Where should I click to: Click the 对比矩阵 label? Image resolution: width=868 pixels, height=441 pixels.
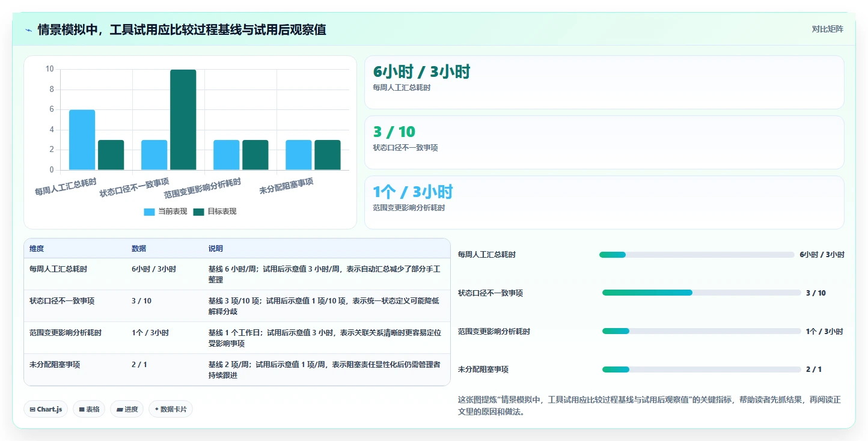[827, 29]
